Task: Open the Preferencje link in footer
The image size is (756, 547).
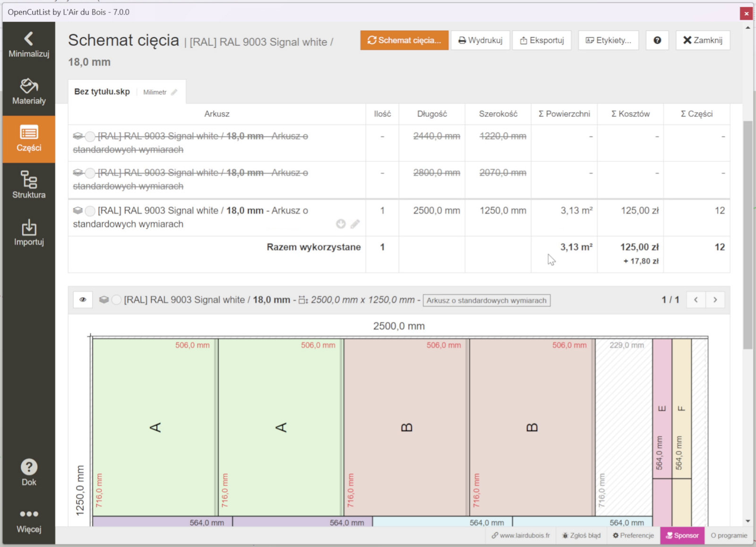Action: (633, 535)
